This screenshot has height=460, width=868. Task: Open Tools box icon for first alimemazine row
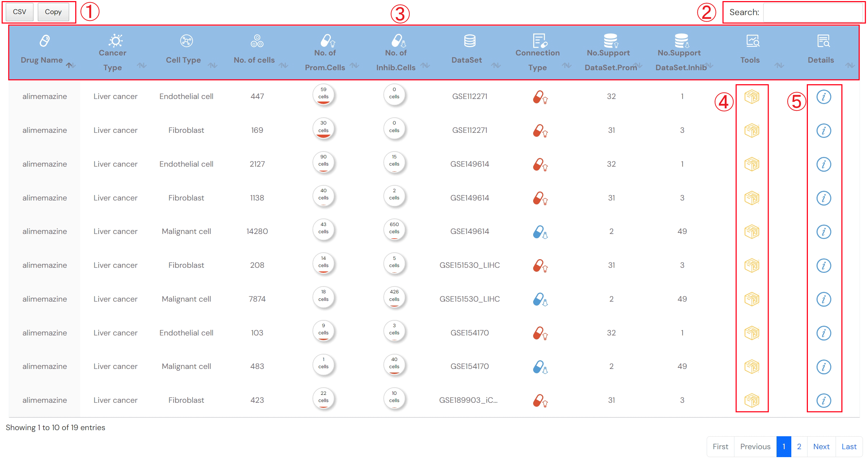pyautogui.click(x=751, y=96)
